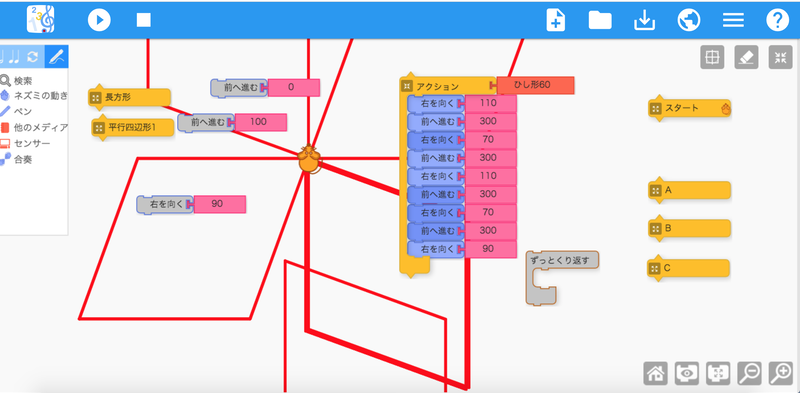This screenshot has width=800, height=393.
Task: Open a project using the folder icon
Action: click(x=600, y=20)
